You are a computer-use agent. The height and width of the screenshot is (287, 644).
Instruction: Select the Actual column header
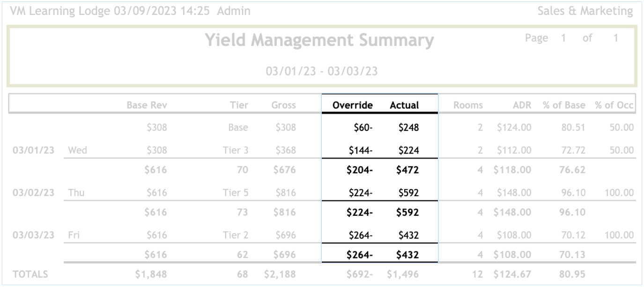[404, 105]
